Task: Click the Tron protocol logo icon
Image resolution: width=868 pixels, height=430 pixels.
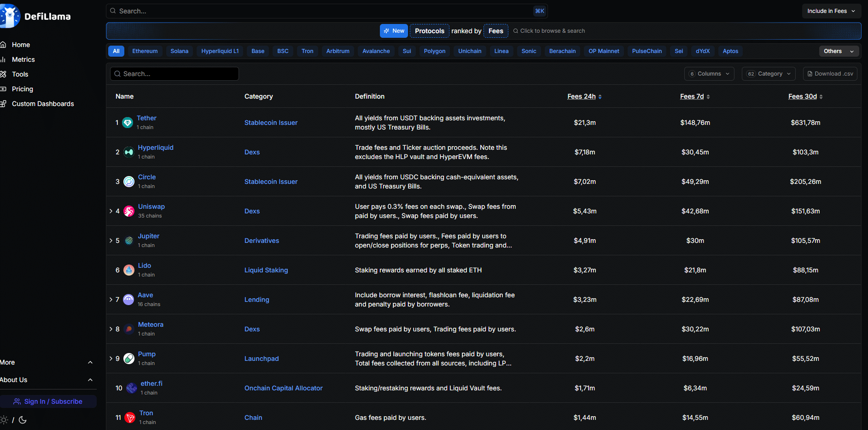Action: [x=130, y=418]
